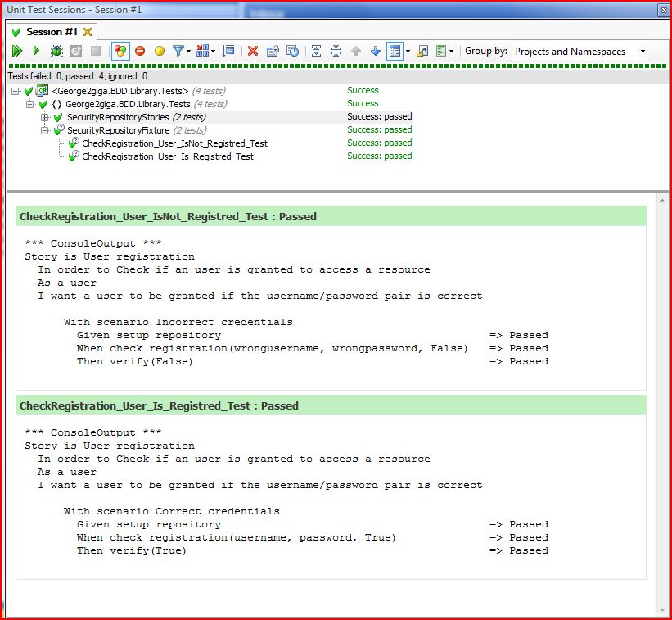Open the filter funnel dropdown arrow
This screenshot has width=672, height=620.
pyautogui.click(x=188, y=52)
